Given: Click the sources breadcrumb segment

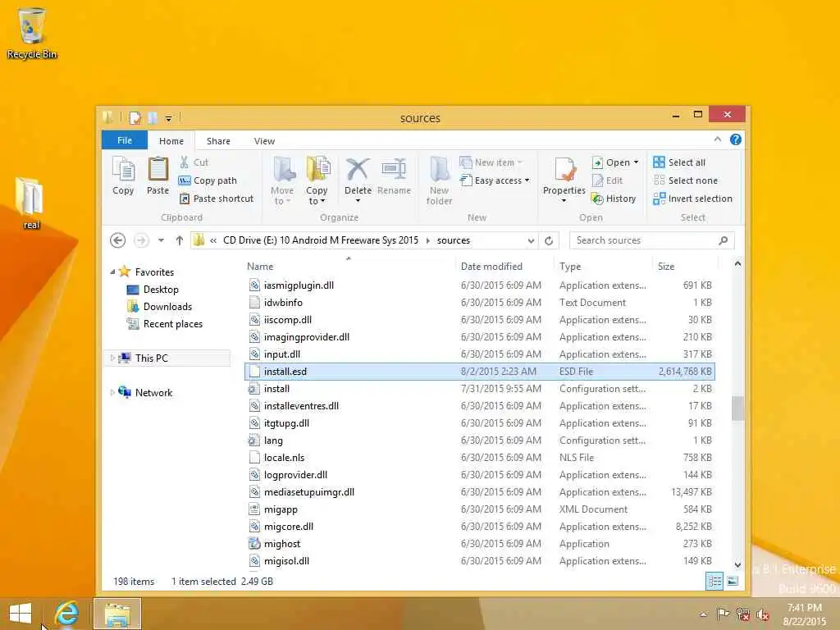Looking at the screenshot, I should pos(453,240).
